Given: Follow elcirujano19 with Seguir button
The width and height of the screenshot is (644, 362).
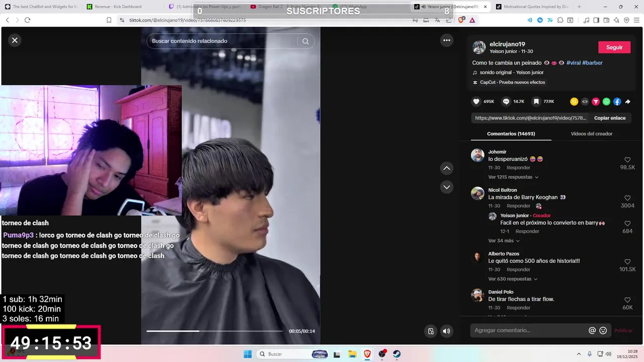Looking at the screenshot, I should click(614, 47).
